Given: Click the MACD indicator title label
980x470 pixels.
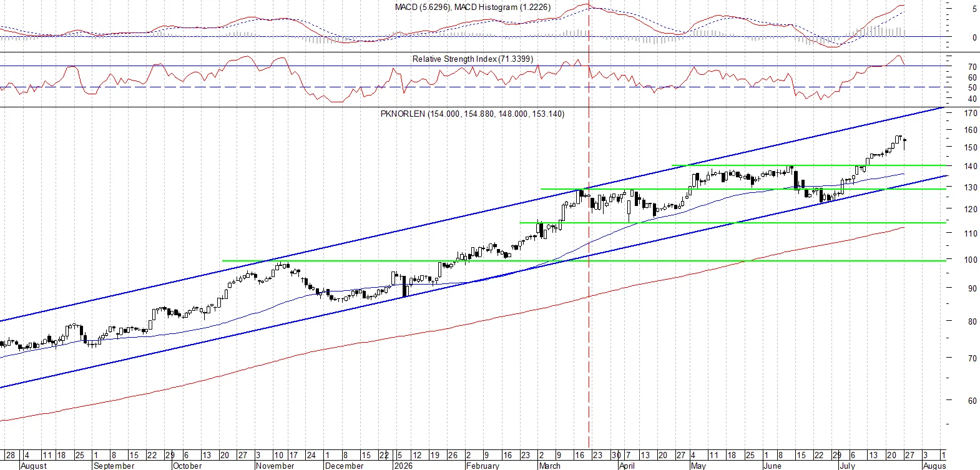Looking at the screenshot, I should tap(473, 7).
